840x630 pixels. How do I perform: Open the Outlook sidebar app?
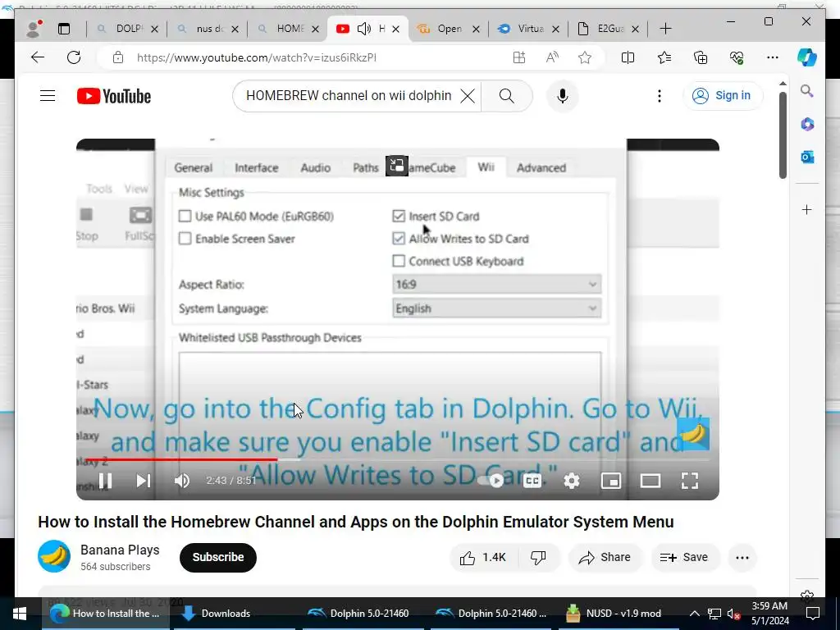click(807, 157)
